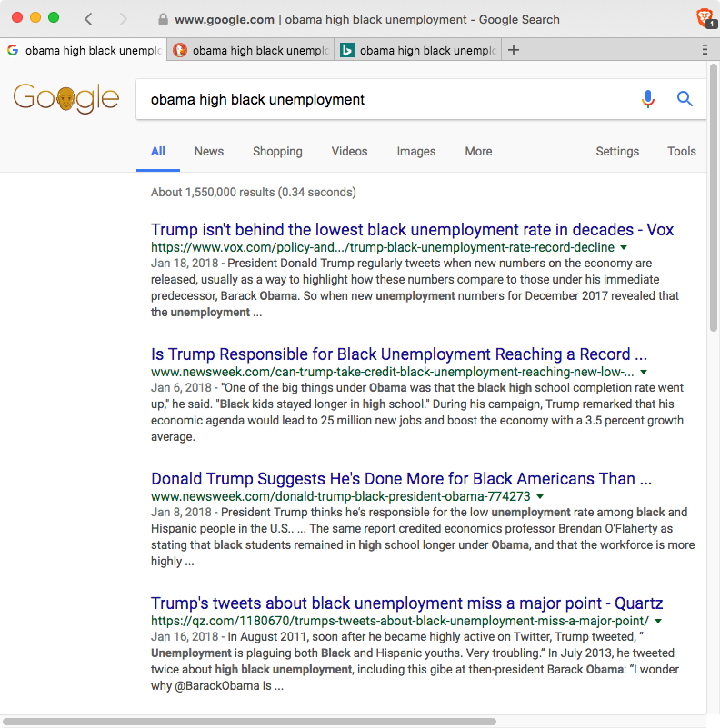Select the Images search filter
This screenshot has width=720, height=728.
coord(415,152)
